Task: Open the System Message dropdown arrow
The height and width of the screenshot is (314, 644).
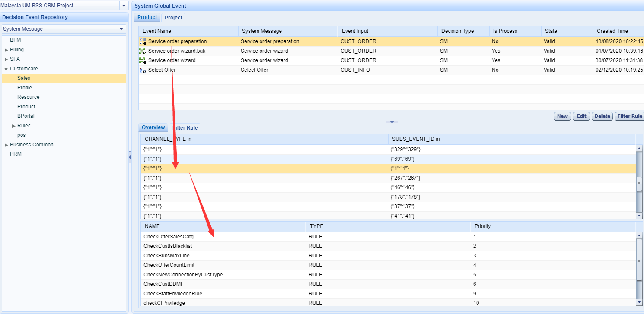Action: (x=121, y=29)
